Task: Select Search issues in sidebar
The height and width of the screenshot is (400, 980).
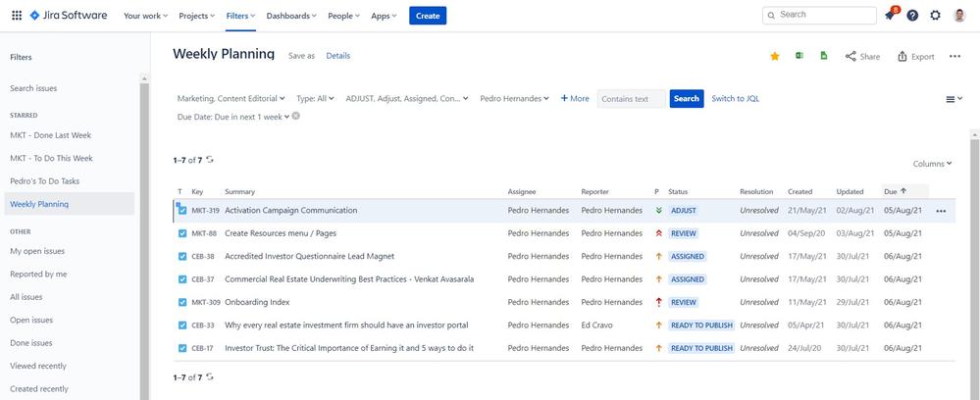Action: 33,89
